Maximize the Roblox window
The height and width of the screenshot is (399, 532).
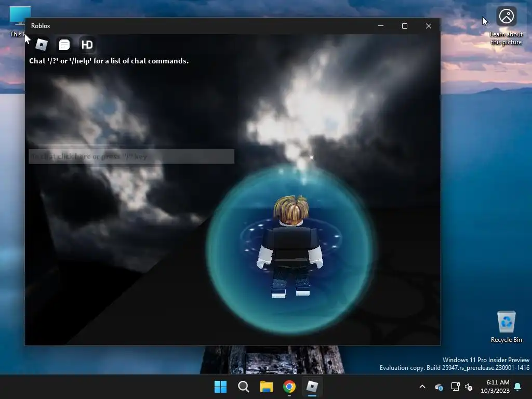pyautogui.click(x=404, y=26)
